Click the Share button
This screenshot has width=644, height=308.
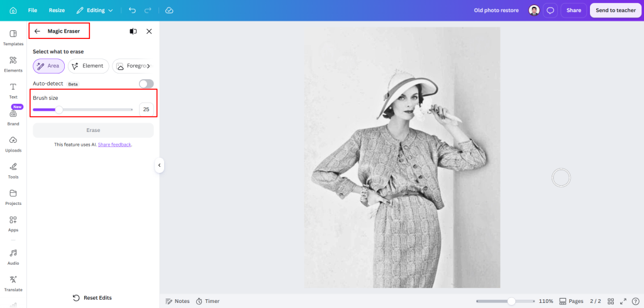[574, 10]
